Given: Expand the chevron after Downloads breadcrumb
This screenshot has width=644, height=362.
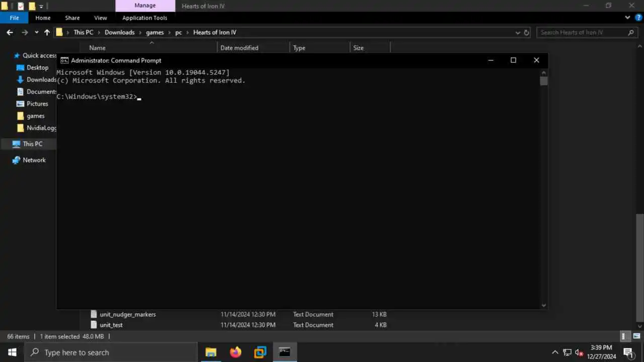Looking at the screenshot, I should (x=140, y=32).
